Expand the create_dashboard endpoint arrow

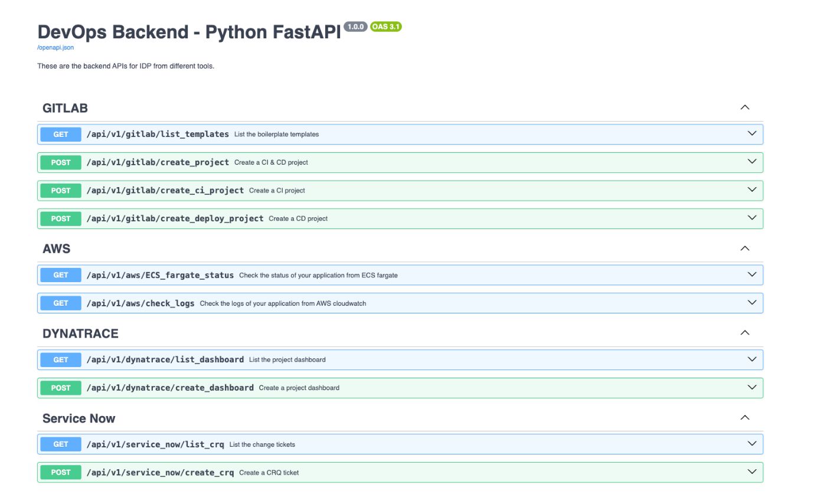coord(752,387)
